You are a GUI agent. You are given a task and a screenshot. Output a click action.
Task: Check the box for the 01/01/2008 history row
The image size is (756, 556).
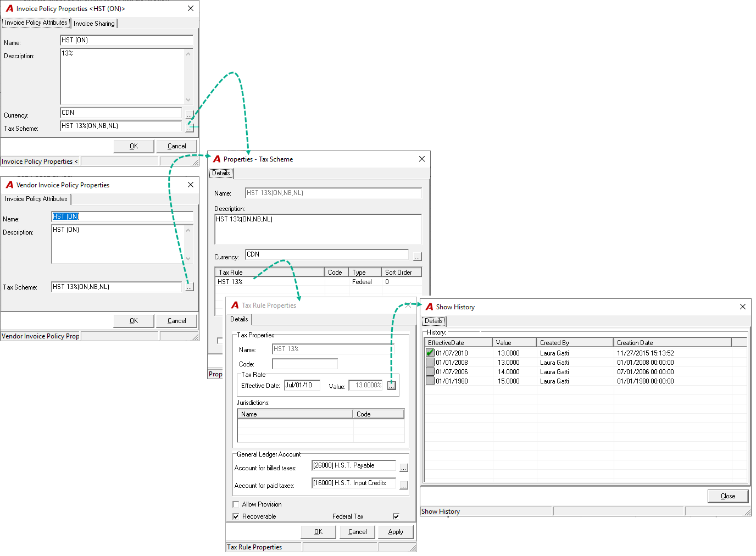point(430,363)
